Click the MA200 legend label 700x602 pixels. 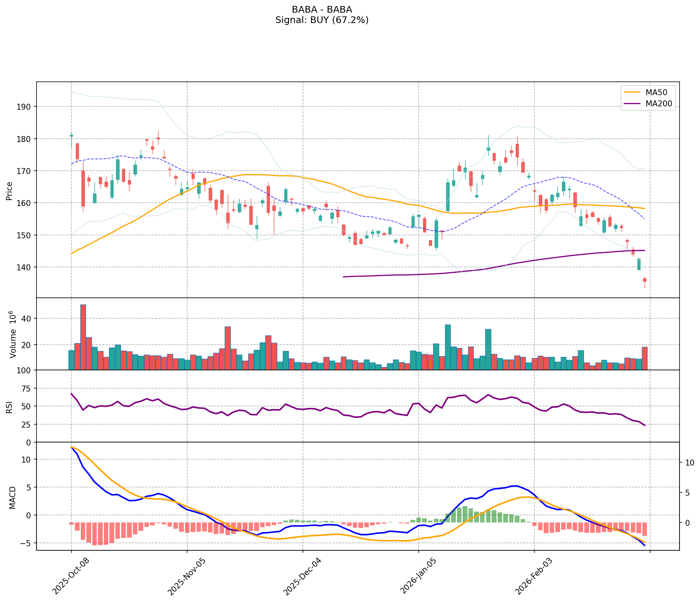pos(659,104)
